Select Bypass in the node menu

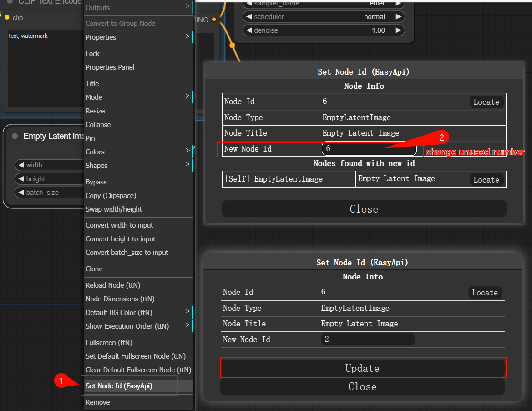point(138,182)
